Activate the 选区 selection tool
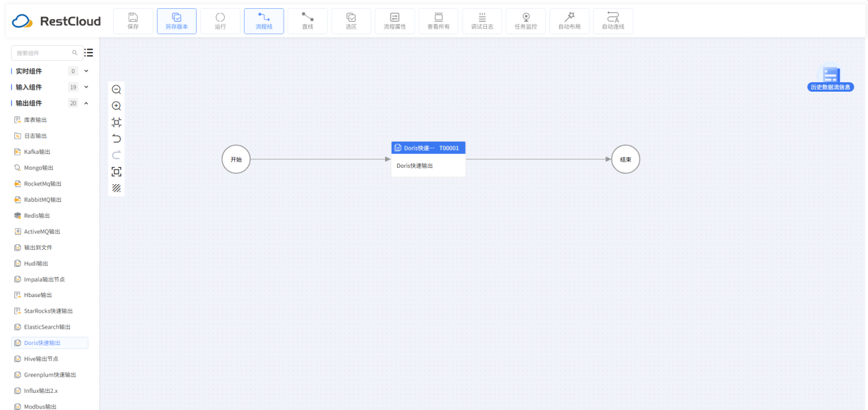This screenshot has height=410, width=868. [x=351, y=21]
